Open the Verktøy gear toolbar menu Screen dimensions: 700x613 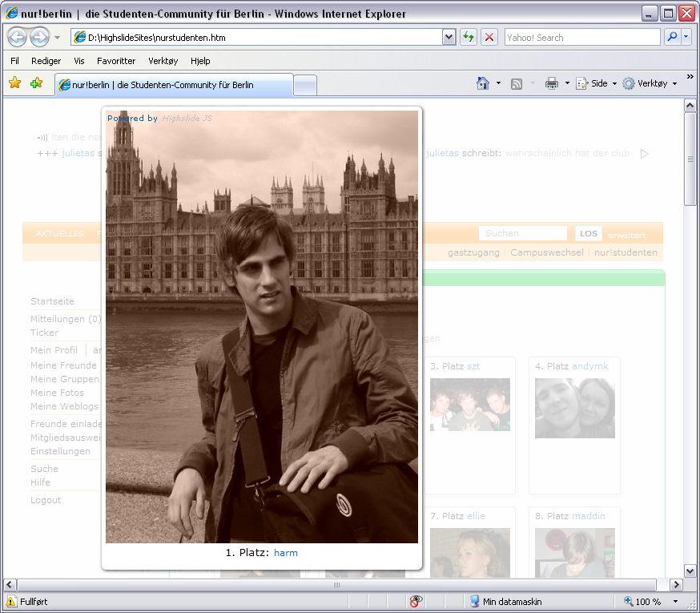(x=650, y=83)
